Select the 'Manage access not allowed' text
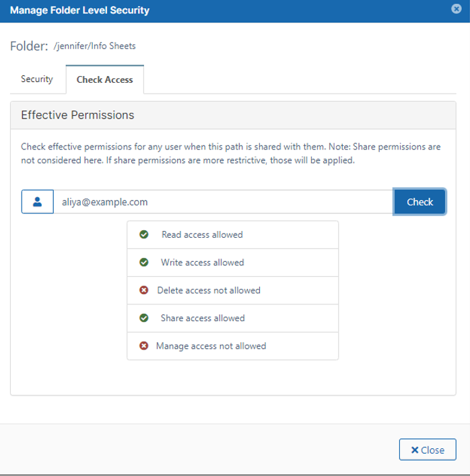Screen dimensions: 470x476 coord(211,346)
